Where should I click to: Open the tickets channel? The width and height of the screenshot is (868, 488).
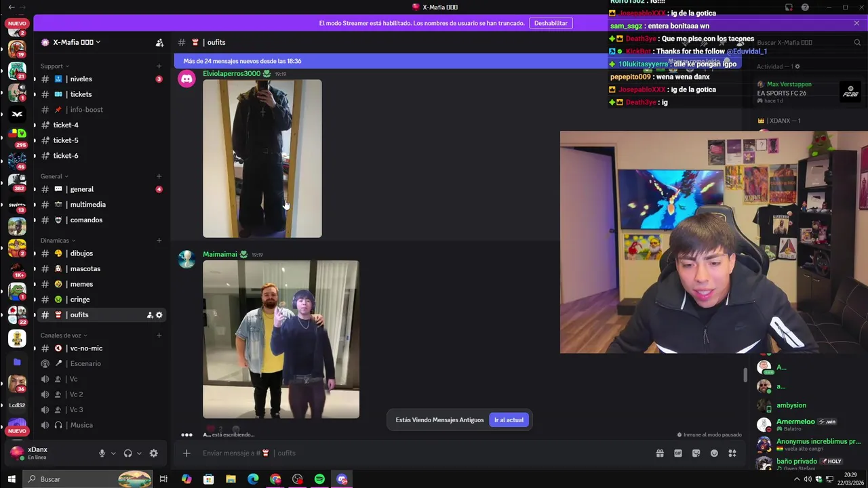click(x=100, y=94)
